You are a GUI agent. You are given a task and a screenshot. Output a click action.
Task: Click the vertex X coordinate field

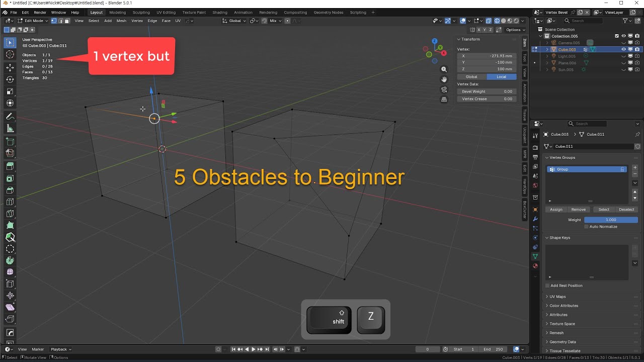coord(487,56)
